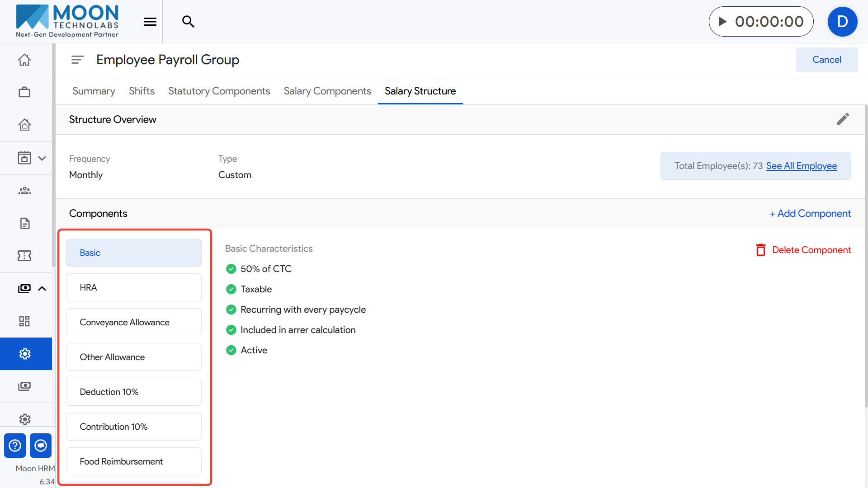Select the HRA component
Screen dimensions: 868x488
pos(134,287)
